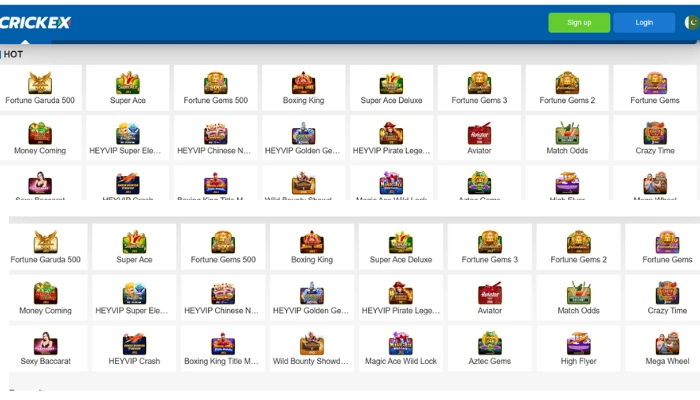
Task: Open HEYVIP Chinese N... in the lower game grid
Action: point(223,298)
